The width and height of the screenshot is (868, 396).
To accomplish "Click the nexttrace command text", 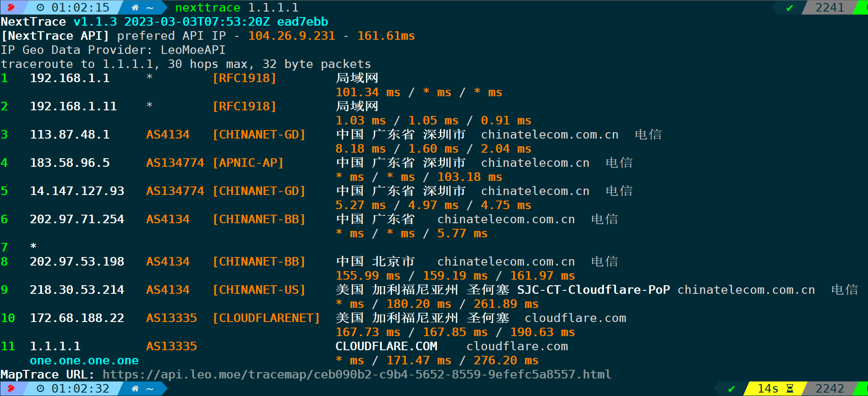I will (x=208, y=7).
